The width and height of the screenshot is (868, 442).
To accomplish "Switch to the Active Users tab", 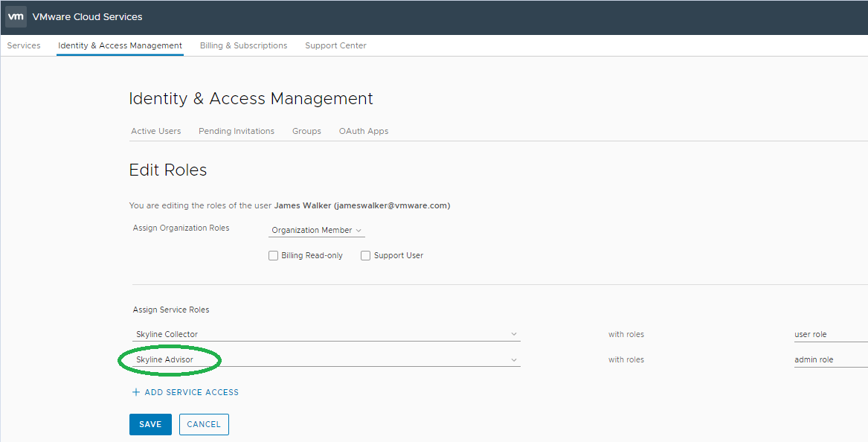I will 156,131.
